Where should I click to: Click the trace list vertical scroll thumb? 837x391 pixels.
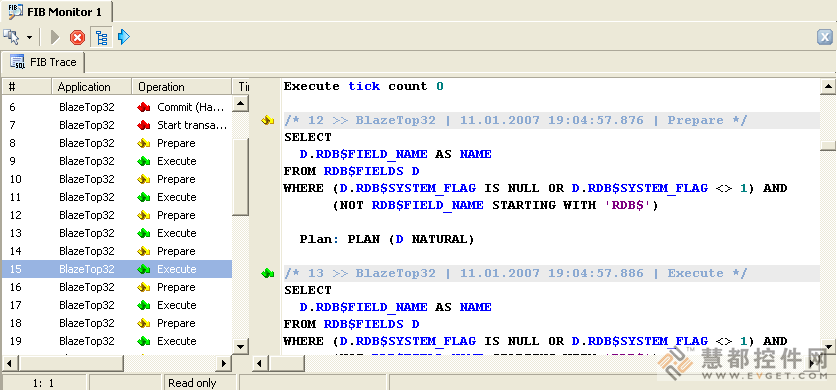click(241, 177)
